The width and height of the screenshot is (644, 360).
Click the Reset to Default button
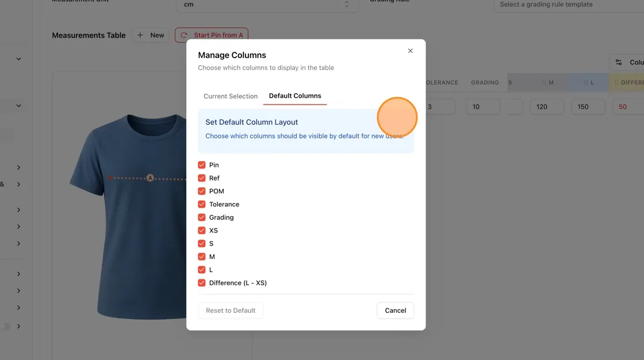pyautogui.click(x=231, y=311)
